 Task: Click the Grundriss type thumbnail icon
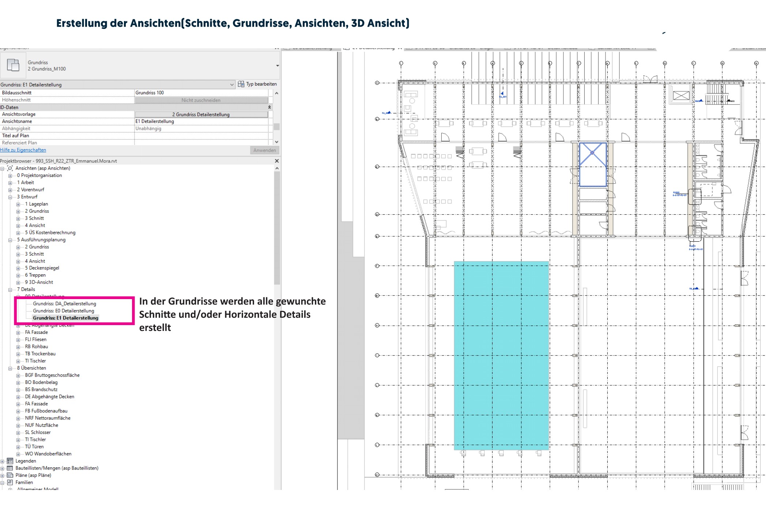point(13,65)
